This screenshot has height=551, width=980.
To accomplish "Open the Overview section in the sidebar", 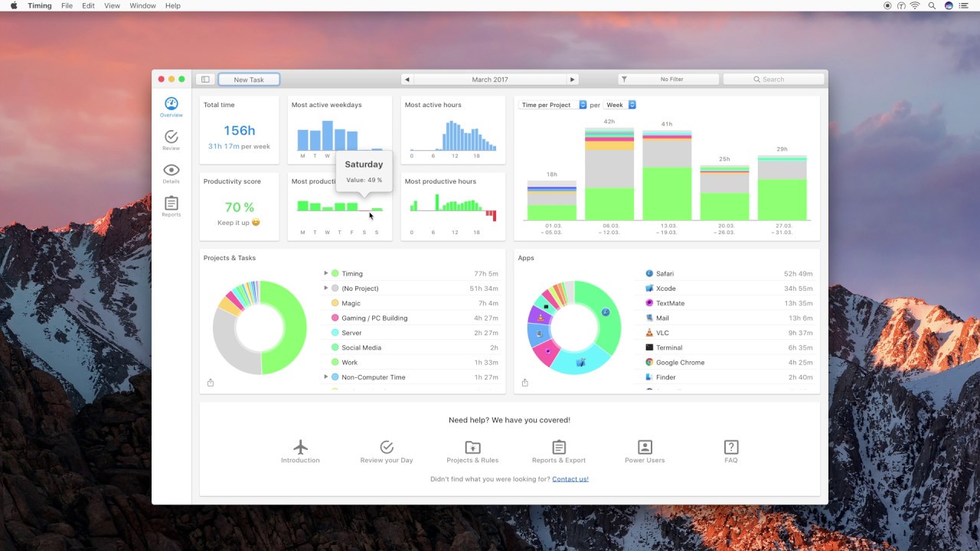I will [171, 107].
